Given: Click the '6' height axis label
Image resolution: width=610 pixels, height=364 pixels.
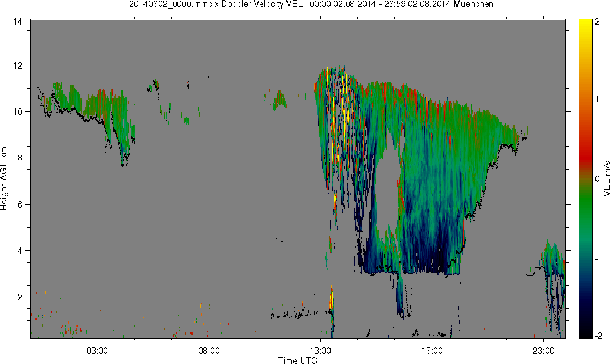Looking at the screenshot, I should [20, 205].
